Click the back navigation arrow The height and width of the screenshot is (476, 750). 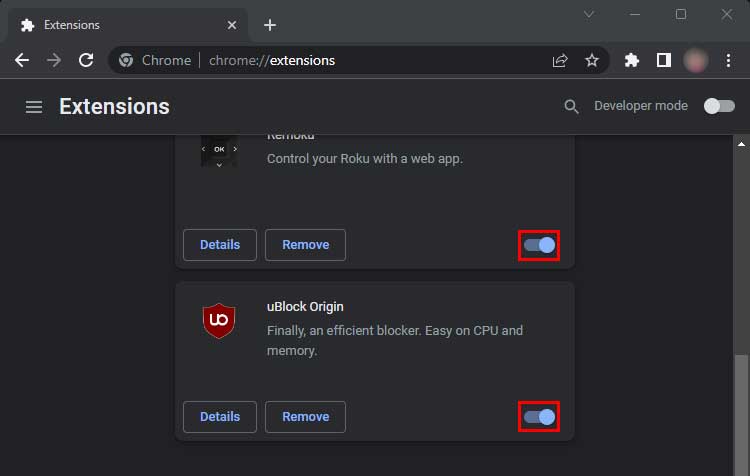(x=22, y=60)
